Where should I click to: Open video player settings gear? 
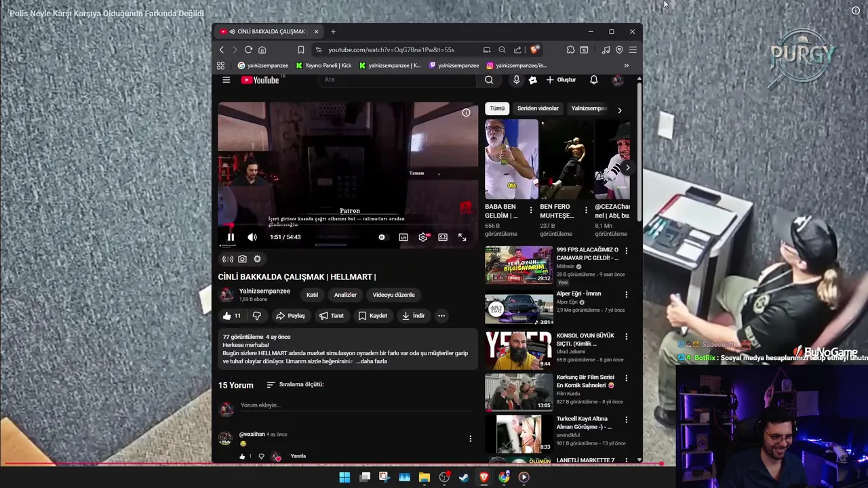tap(423, 237)
